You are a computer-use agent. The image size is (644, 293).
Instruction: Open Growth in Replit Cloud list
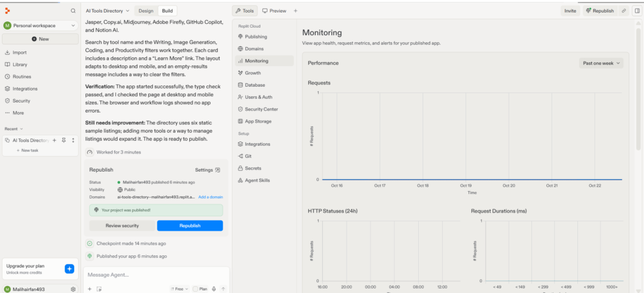click(x=265, y=73)
